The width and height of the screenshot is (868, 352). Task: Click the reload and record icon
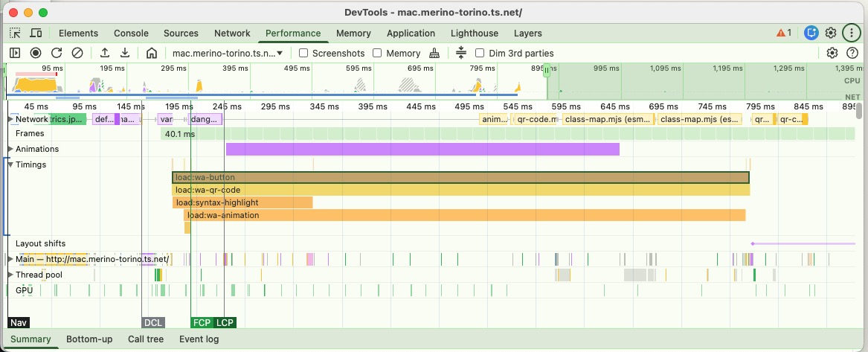pos(57,53)
